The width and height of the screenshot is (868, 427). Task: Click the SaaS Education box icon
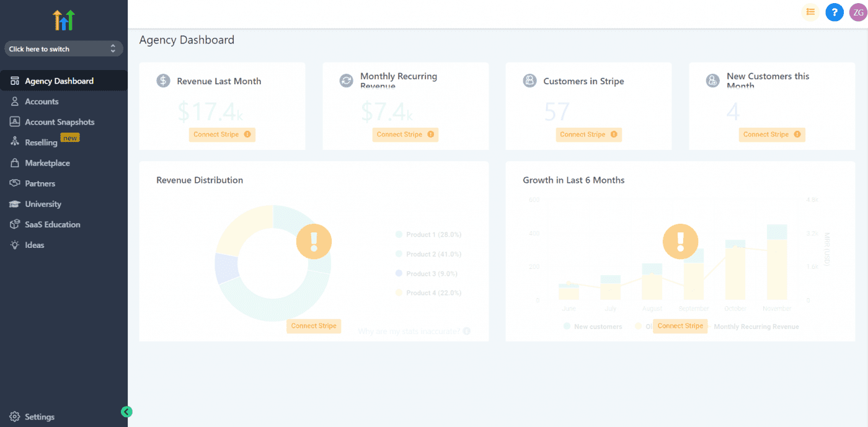click(15, 224)
